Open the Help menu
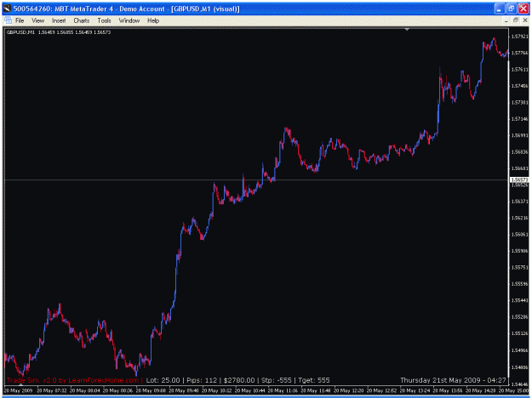This screenshot has width=532, height=398. click(x=153, y=20)
